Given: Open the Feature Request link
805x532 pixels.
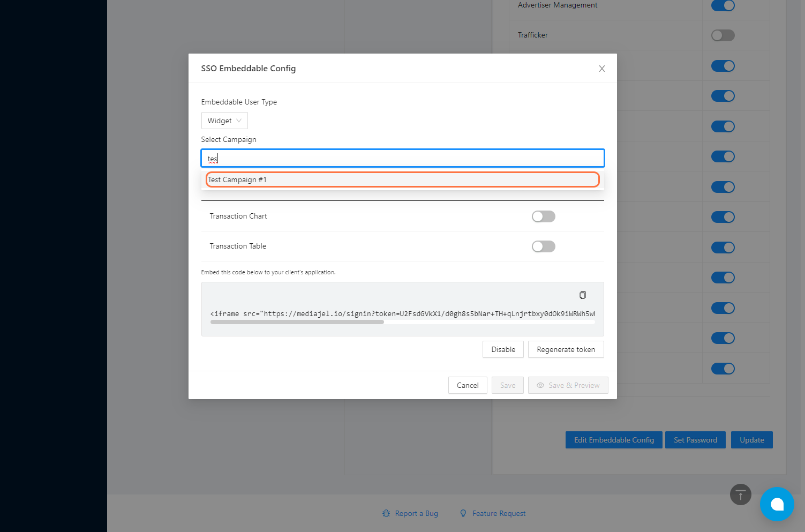Looking at the screenshot, I should [499, 513].
